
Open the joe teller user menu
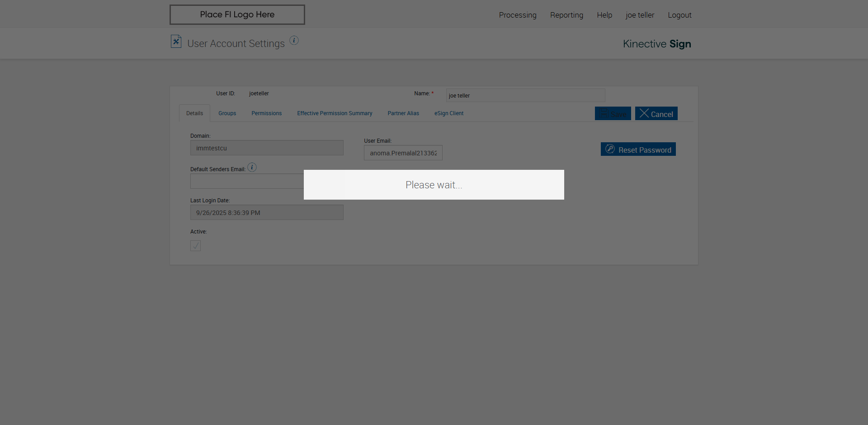640,15
